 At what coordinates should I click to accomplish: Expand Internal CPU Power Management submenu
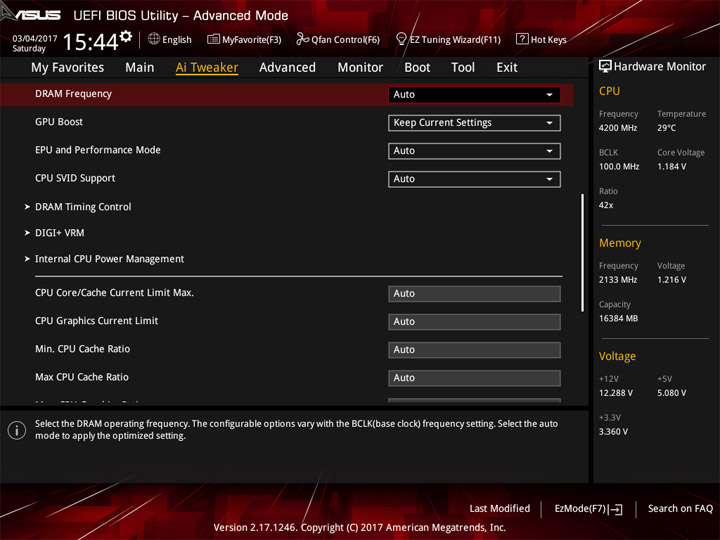[109, 259]
